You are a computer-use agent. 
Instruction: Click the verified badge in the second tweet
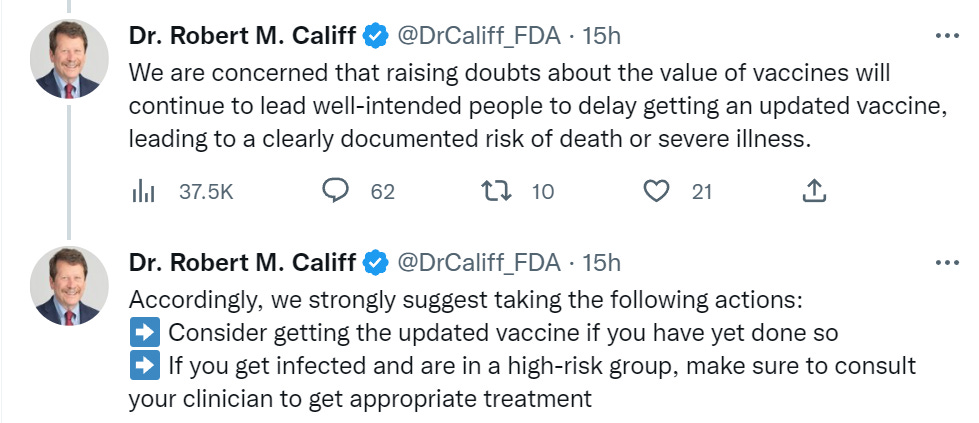[x=376, y=263]
